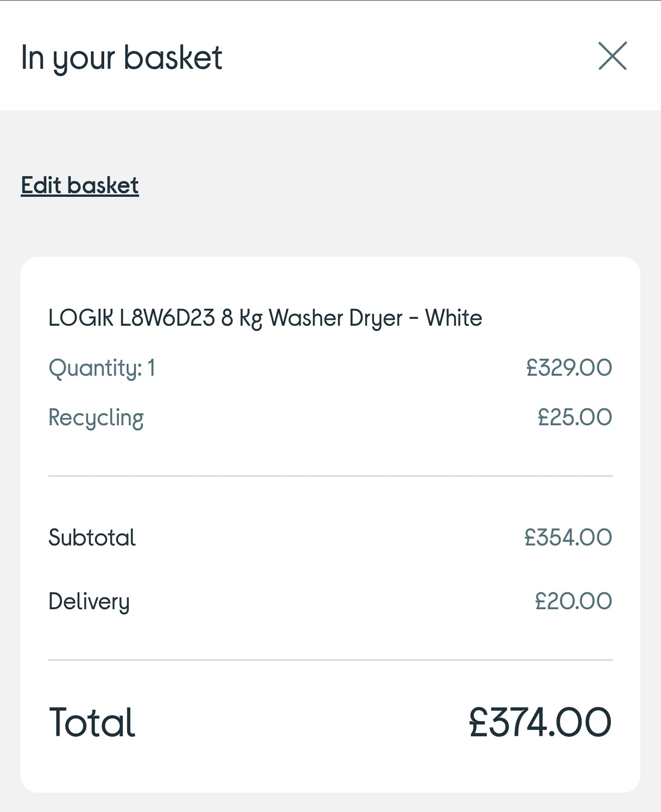The image size is (661, 812).
Task: Click the grey strip below the basket card
Action: [330, 803]
